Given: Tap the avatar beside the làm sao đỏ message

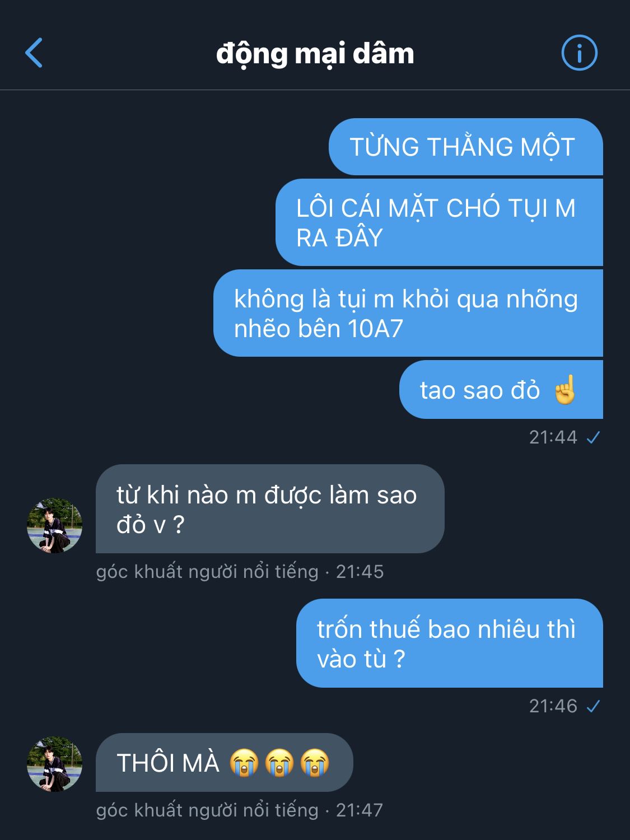Looking at the screenshot, I should coord(55,526).
